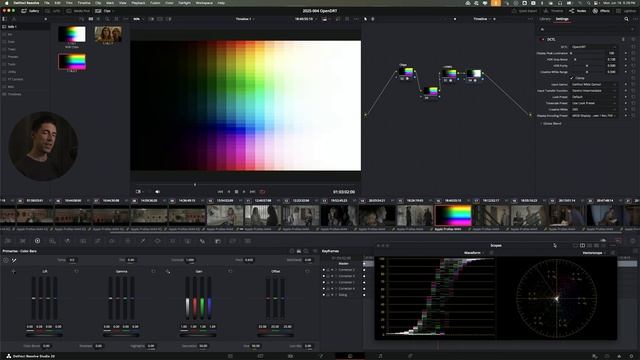Click the auto color magic wand icon
The width and height of the screenshot is (640, 360).
[14, 260]
